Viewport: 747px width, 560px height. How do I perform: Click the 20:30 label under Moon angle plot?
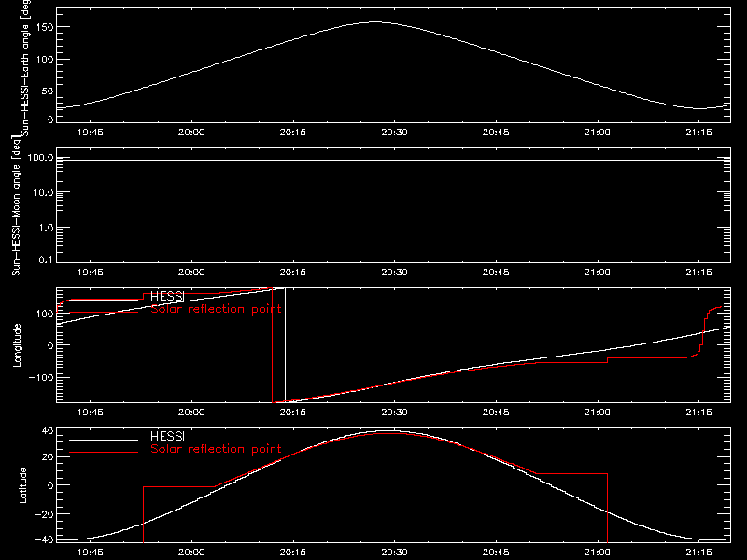pos(394,273)
